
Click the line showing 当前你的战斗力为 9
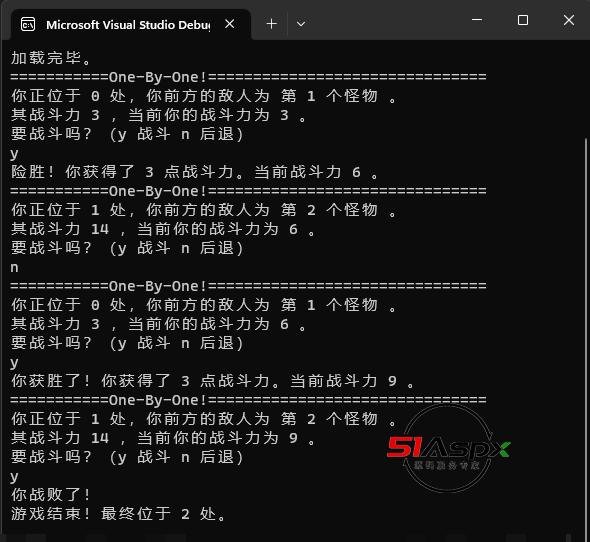tap(163, 438)
